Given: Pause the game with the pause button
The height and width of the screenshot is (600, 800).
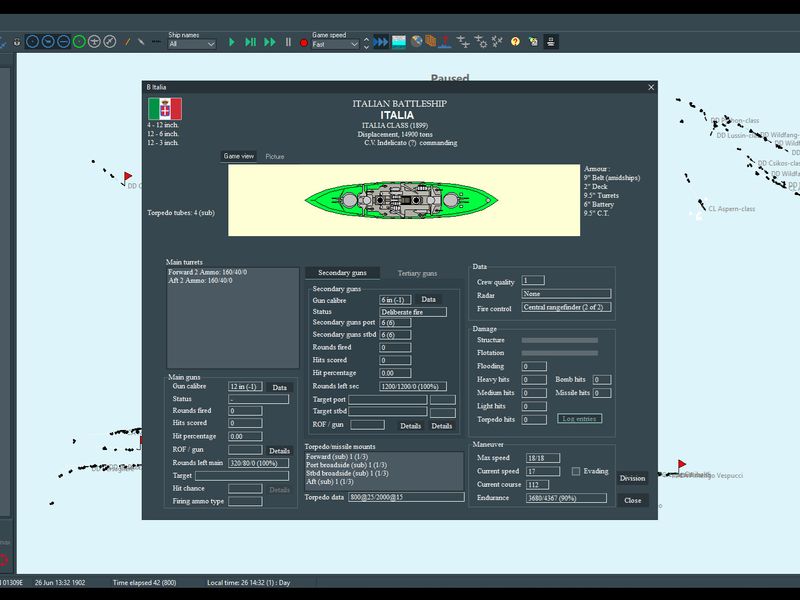Looking at the screenshot, I should [288, 42].
